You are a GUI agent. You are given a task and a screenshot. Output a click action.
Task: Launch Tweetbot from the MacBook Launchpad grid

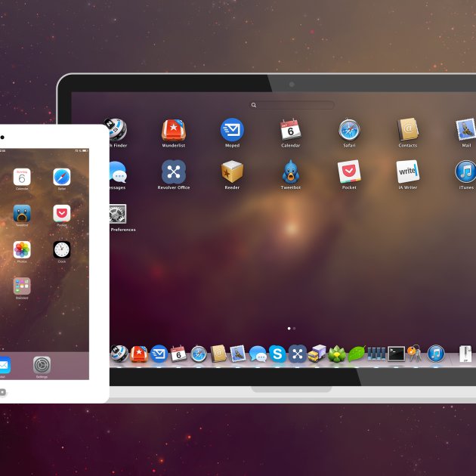pos(291,172)
